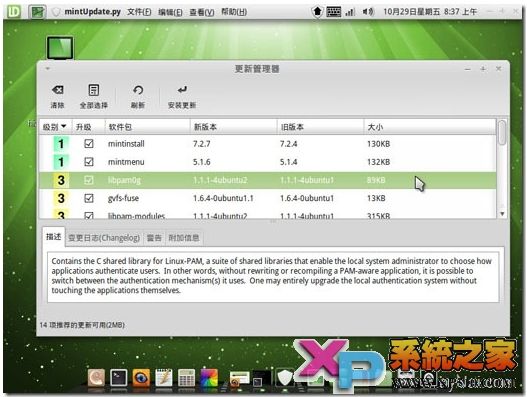Switch to the 变更日志(Changelog) tab
The width and height of the screenshot is (527, 397).
(104, 238)
